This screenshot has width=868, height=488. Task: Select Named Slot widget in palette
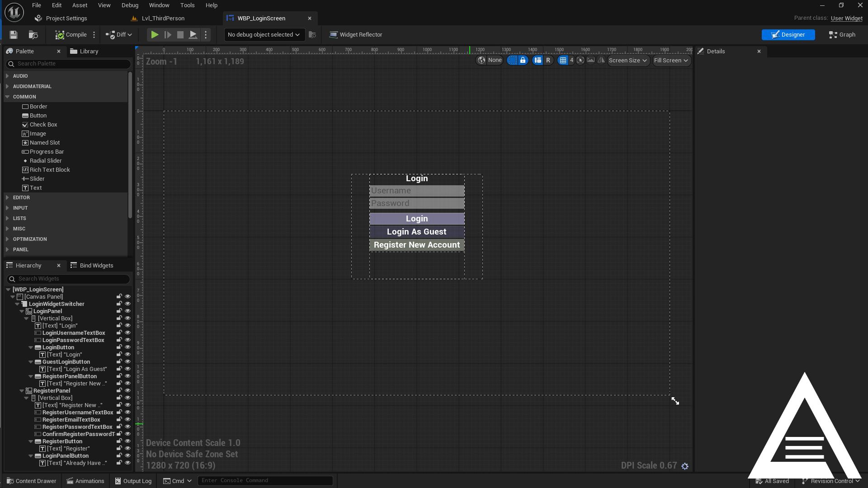point(41,143)
